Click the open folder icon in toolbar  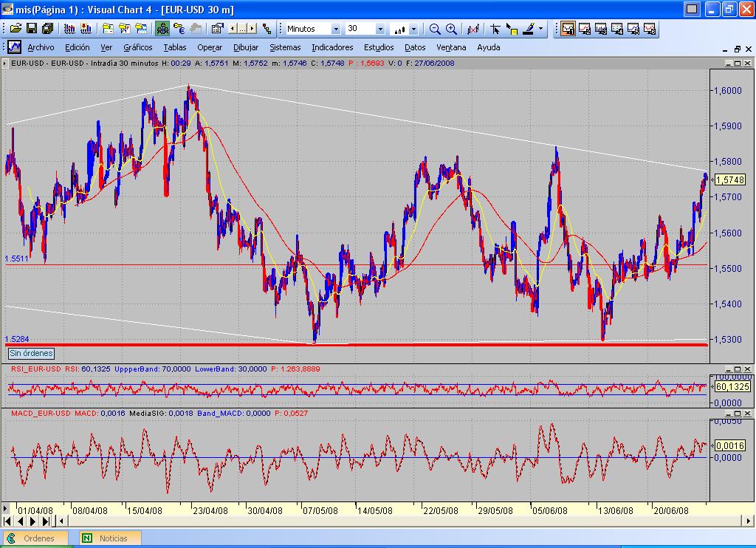point(15,29)
